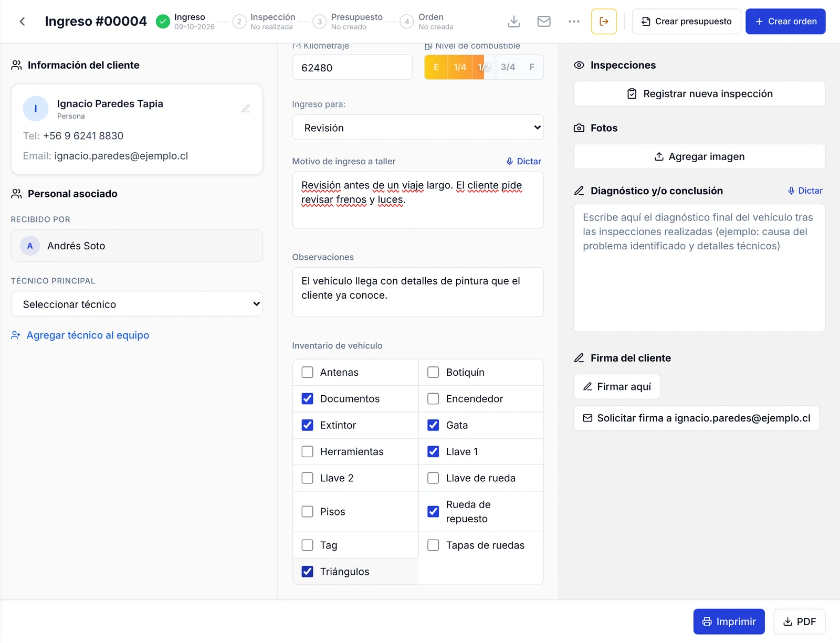Click the Andrés Soto avatar badge
840x643 pixels.
coord(30,246)
